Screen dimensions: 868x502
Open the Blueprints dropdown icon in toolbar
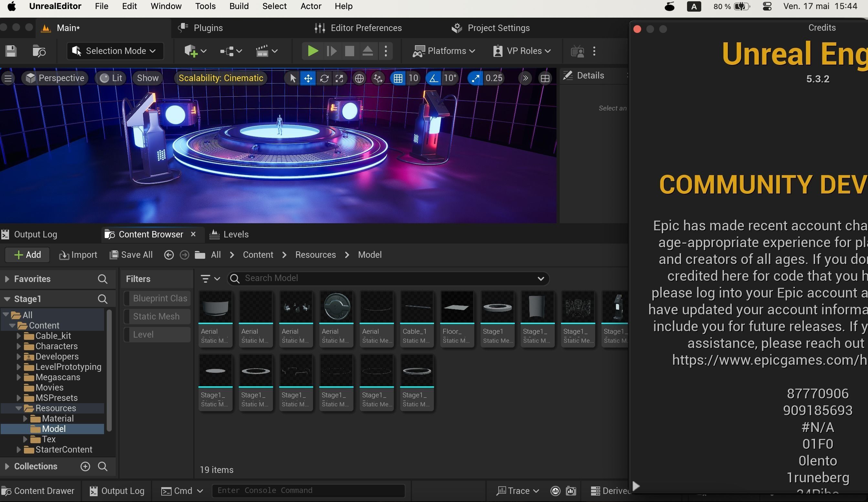click(x=231, y=51)
